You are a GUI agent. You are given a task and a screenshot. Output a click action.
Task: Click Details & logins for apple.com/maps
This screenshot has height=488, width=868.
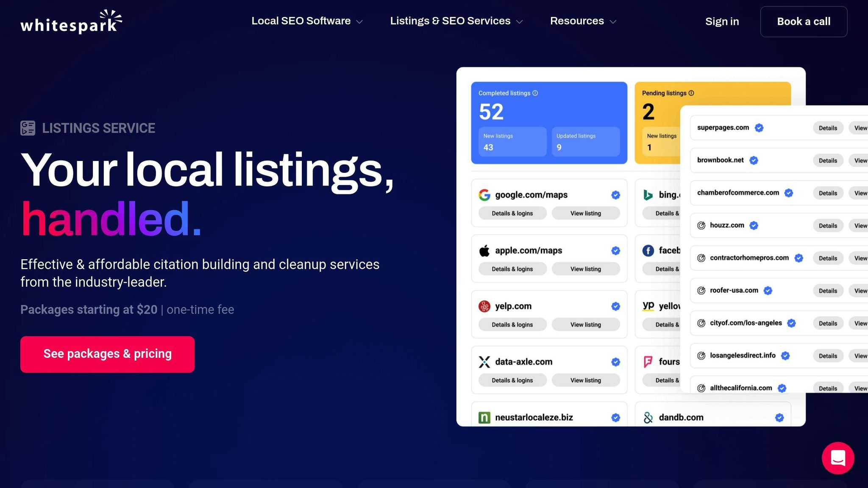(512, 269)
